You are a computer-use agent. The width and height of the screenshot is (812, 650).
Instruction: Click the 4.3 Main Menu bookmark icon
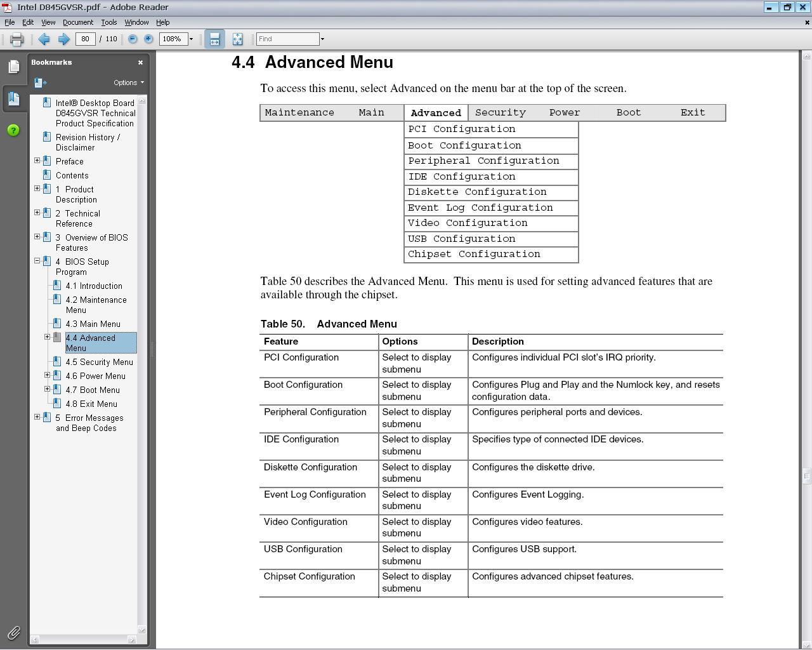coord(57,323)
